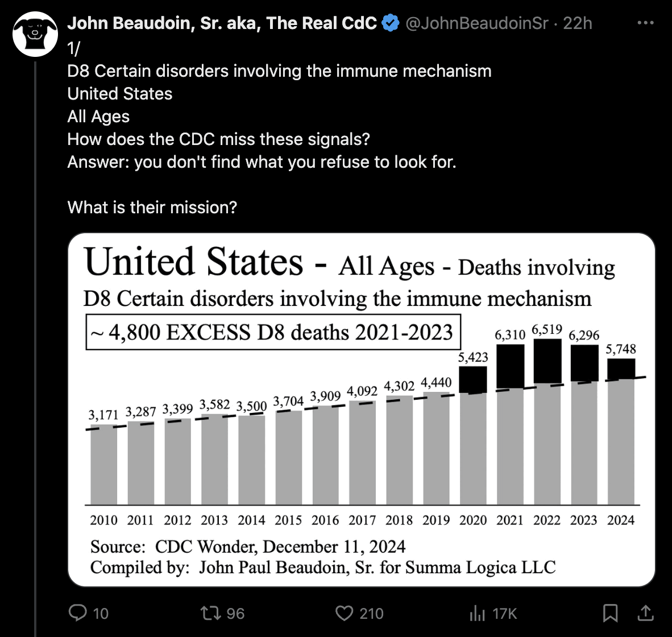Open John Beaudoin's profile avatar
The width and height of the screenshot is (672, 637).
[x=35, y=32]
